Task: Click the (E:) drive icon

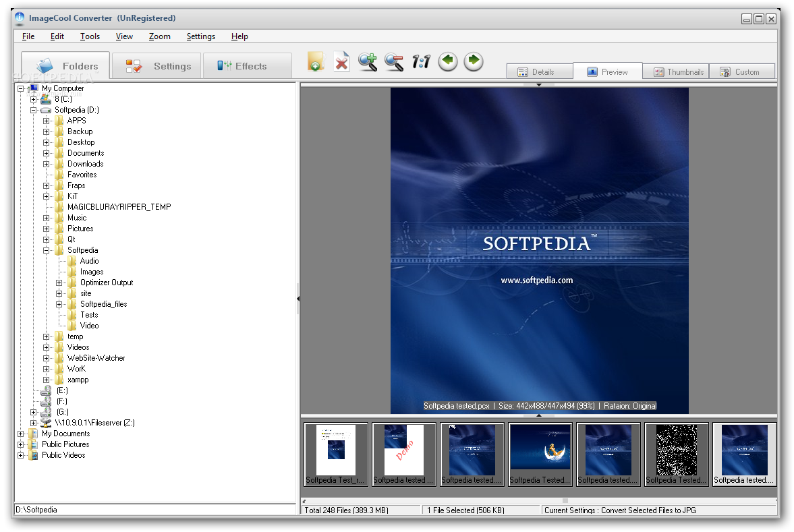Action: tap(46, 390)
